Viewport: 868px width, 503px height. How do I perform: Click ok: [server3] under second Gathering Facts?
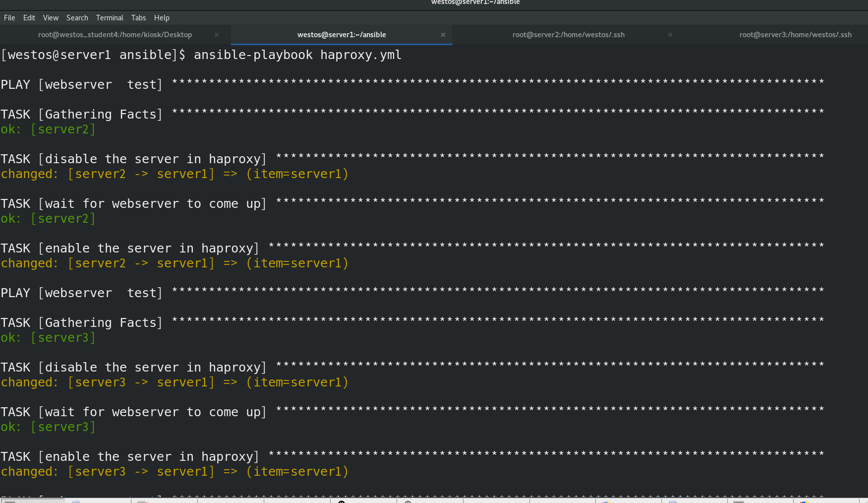48,337
